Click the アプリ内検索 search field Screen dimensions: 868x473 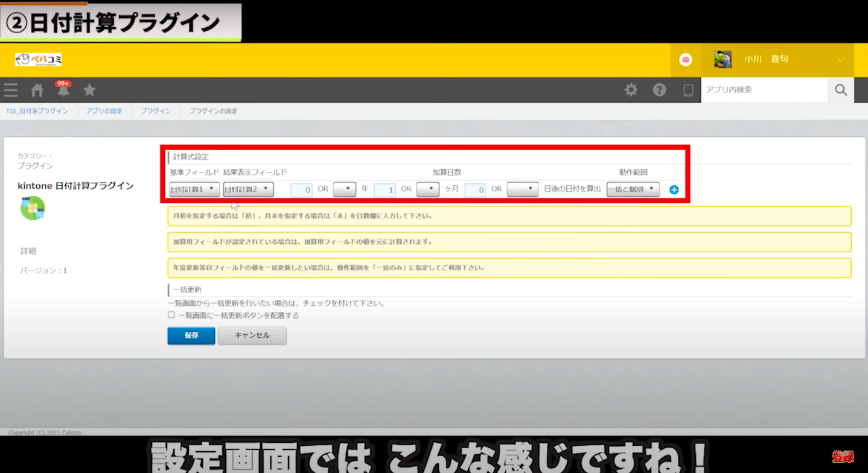tap(764, 90)
